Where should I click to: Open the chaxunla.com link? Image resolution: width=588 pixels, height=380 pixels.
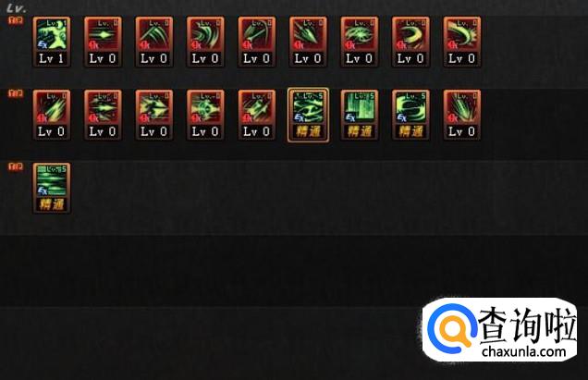tap(523, 352)
